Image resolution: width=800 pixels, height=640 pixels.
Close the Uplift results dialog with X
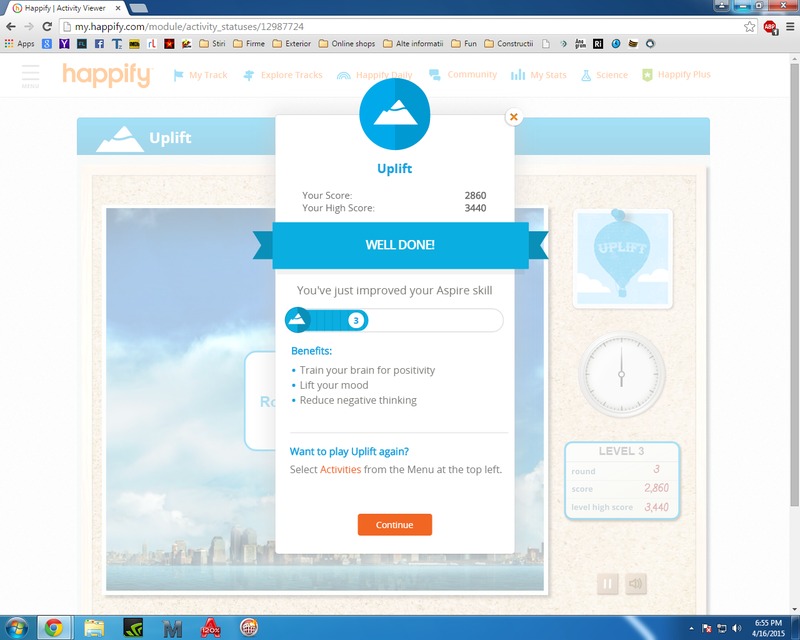click(514, 117)
